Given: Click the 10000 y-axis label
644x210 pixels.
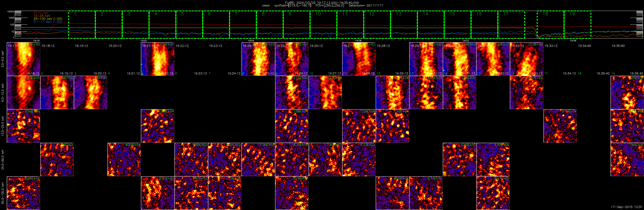Looking at the screenshot, I should tap(11, 11).
